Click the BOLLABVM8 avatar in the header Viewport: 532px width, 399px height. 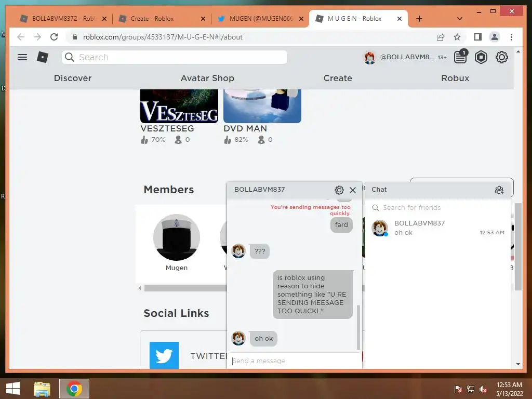(370, 57)
